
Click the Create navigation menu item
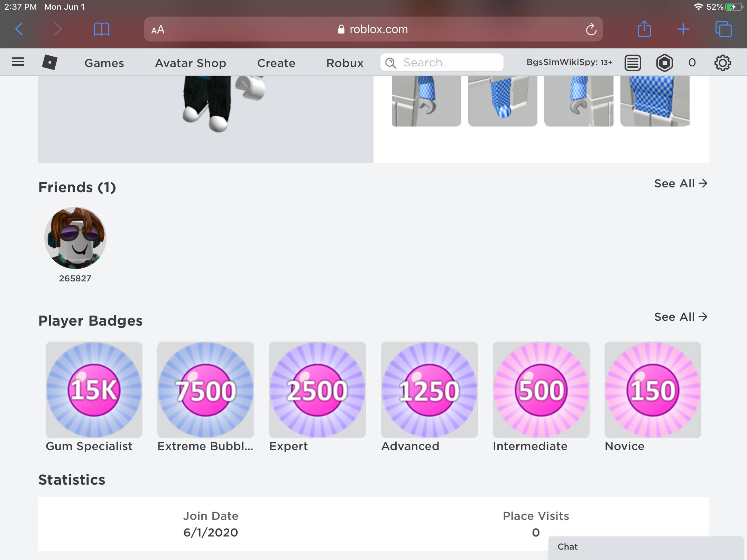276,62
